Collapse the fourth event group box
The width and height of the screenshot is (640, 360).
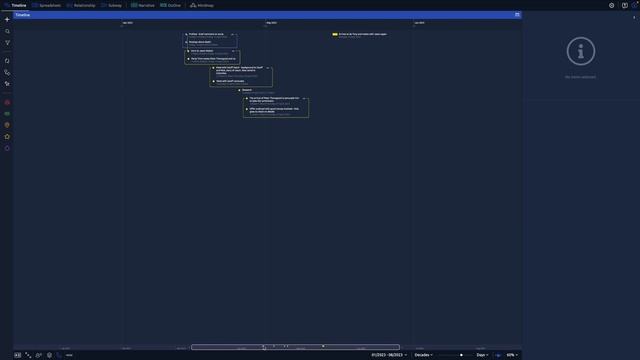click(304, 98)
